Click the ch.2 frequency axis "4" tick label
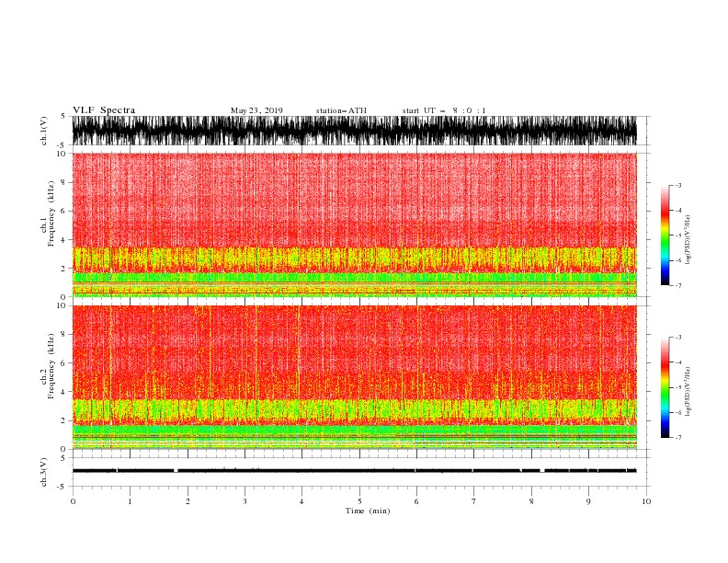The height and width of the screenshot is (563, 728). (x=63, y=392)
